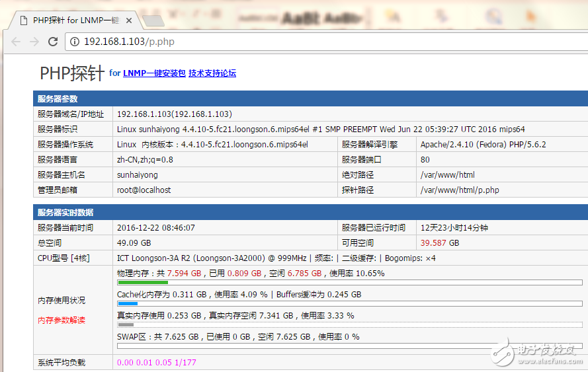Viewport: 588px width, 372px height.
Task: Close the PHP探针 browser tab
Action: (x=129, y=20)
